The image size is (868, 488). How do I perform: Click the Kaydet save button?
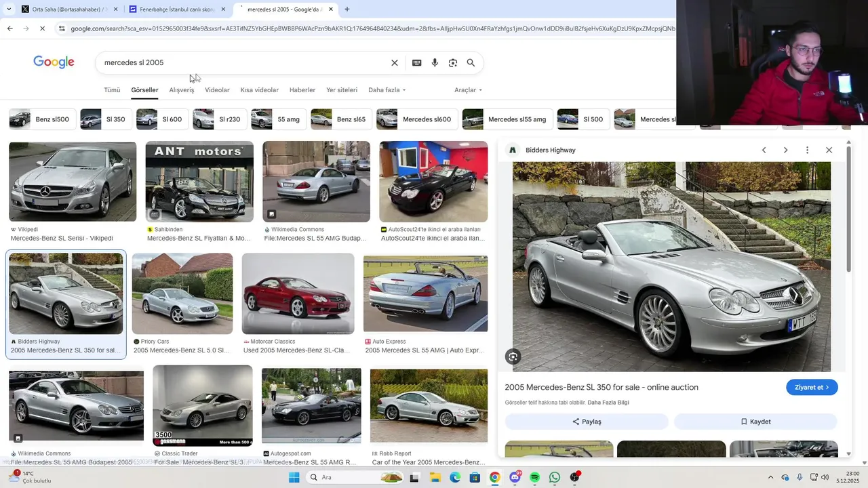click(x=755, y=422)
